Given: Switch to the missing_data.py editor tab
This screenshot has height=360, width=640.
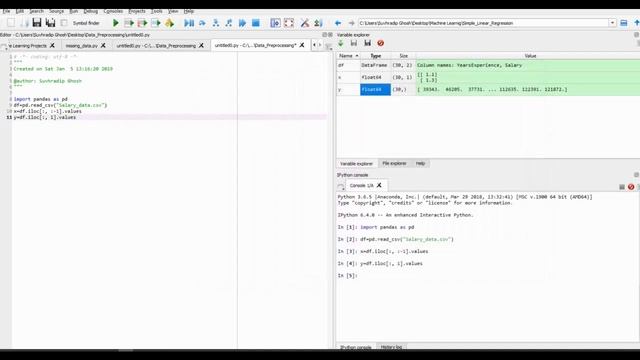Looking at the screenshot, I should (x=81, y=46).
